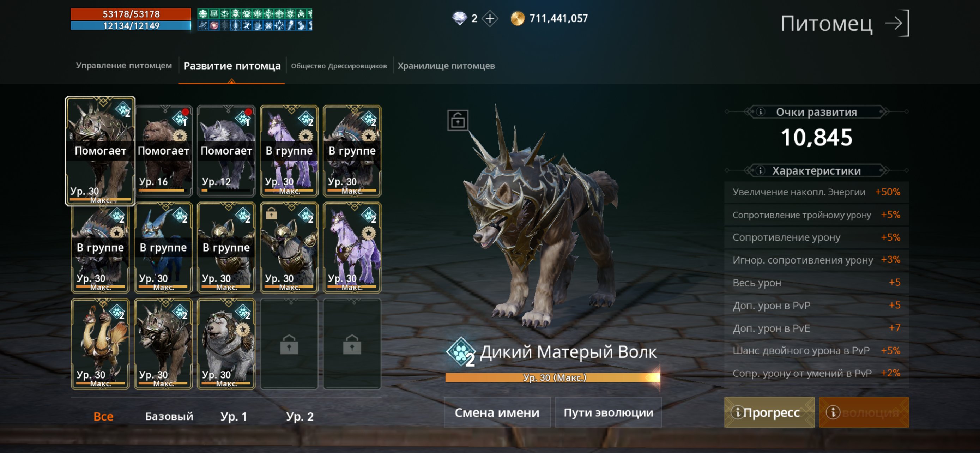980x453 pixels.
Task: Open info icon for Очки развития
Action: 760,112
